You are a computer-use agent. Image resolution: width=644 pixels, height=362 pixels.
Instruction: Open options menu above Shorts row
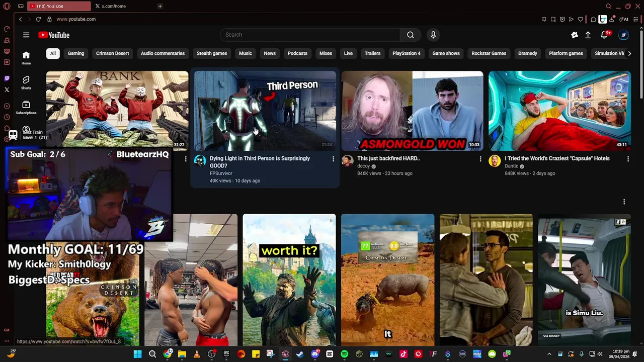624,202
